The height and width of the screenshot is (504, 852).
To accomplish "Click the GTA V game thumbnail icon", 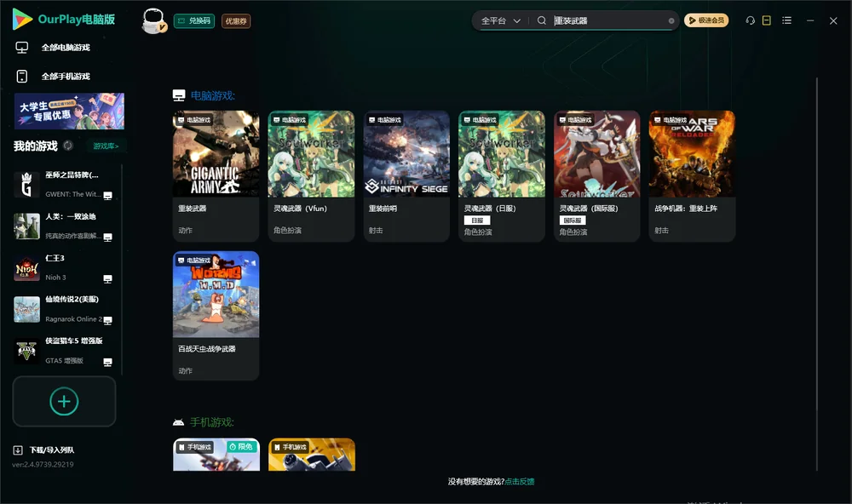I will 26,351.
